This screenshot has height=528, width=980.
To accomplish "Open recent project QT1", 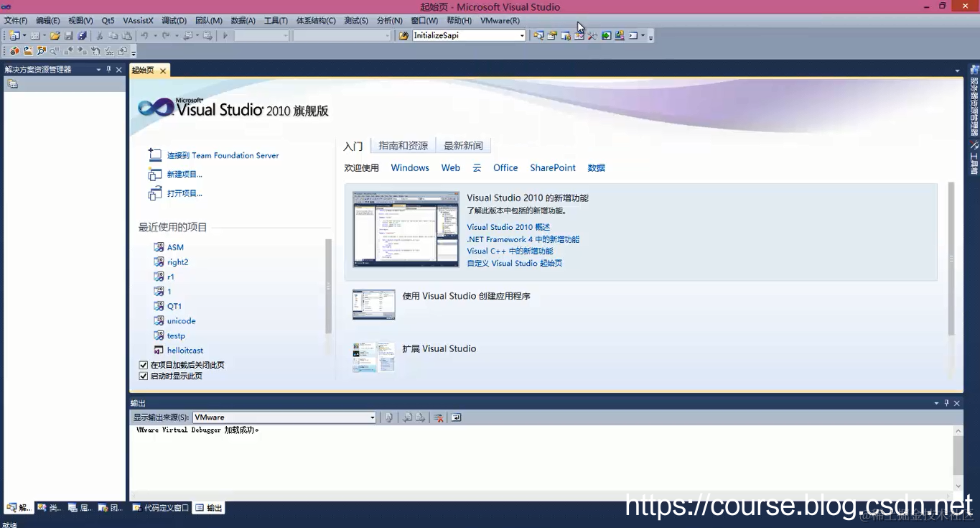I will pos(174,306).
